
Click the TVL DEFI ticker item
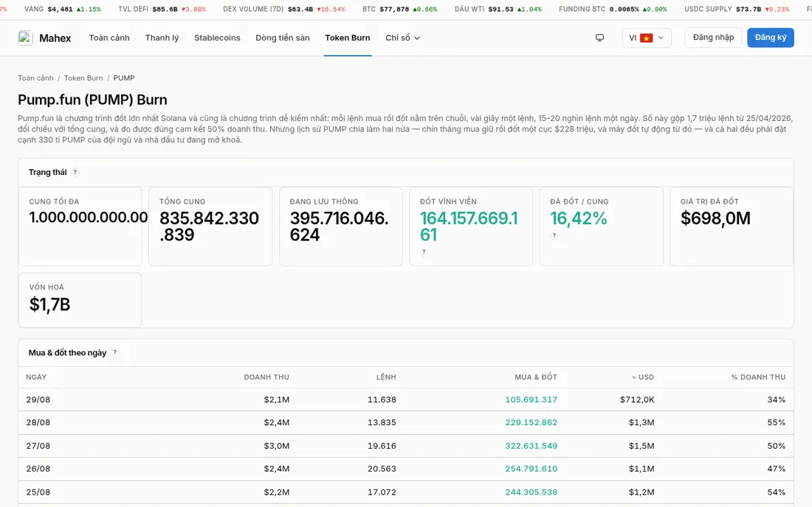point(162,10)
